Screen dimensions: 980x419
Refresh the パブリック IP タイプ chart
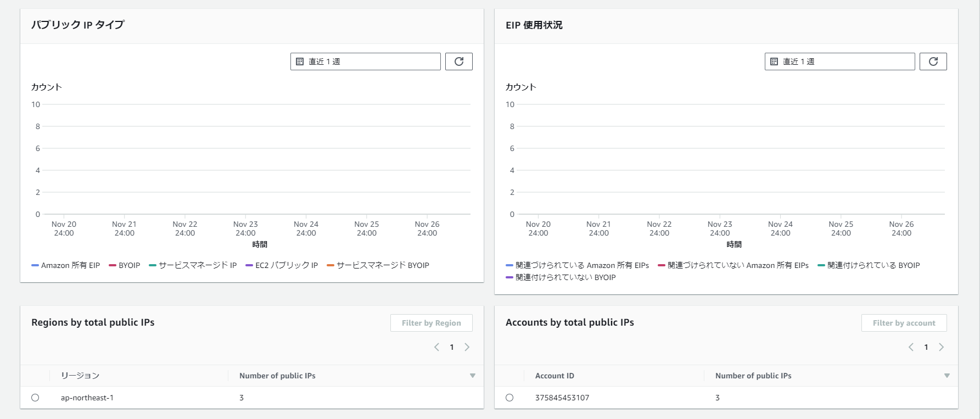[459, 62]
